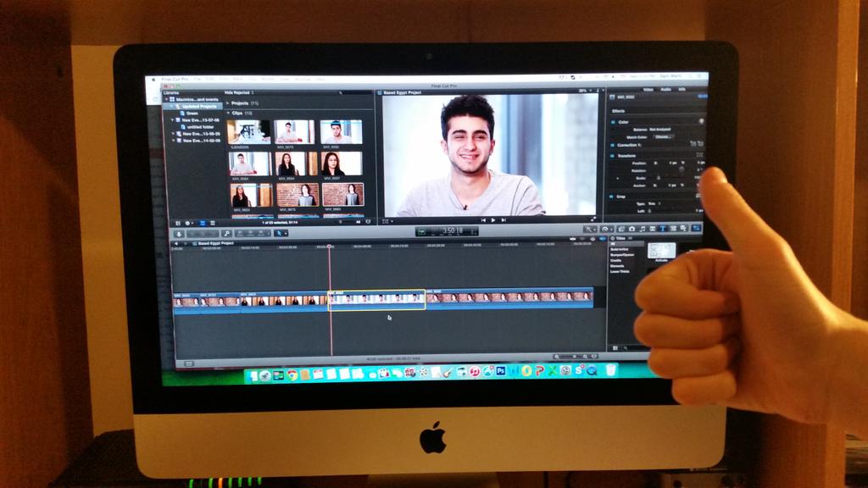This screenshot has width=868, height=488.
Task: Click viewer fullscreen arrows icon
Action: 593,219
